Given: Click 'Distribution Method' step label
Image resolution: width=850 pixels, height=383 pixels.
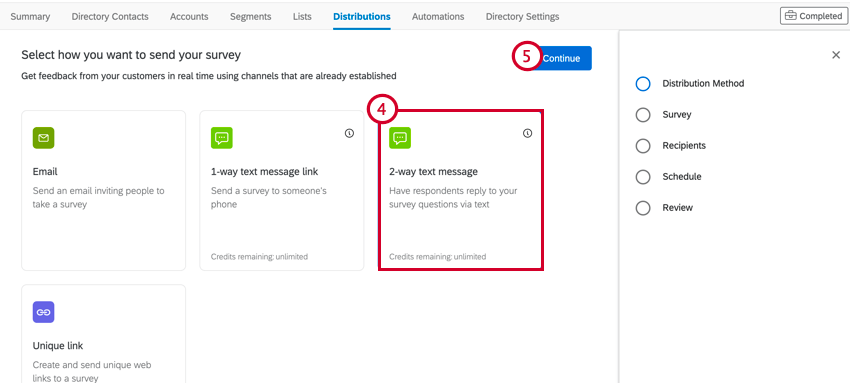Looking at the screenshot, I should pyautogui.click(x=703, y=83).
